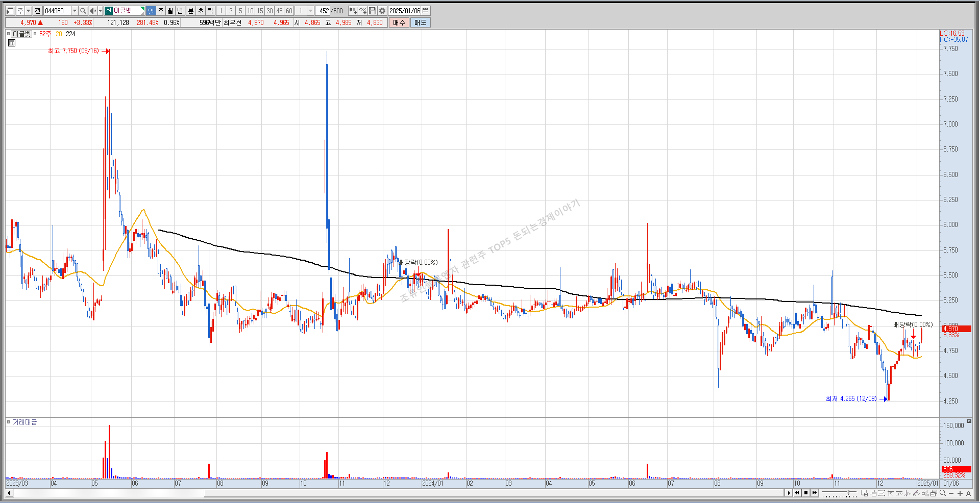Click the 주 market type box

point(20,11)
